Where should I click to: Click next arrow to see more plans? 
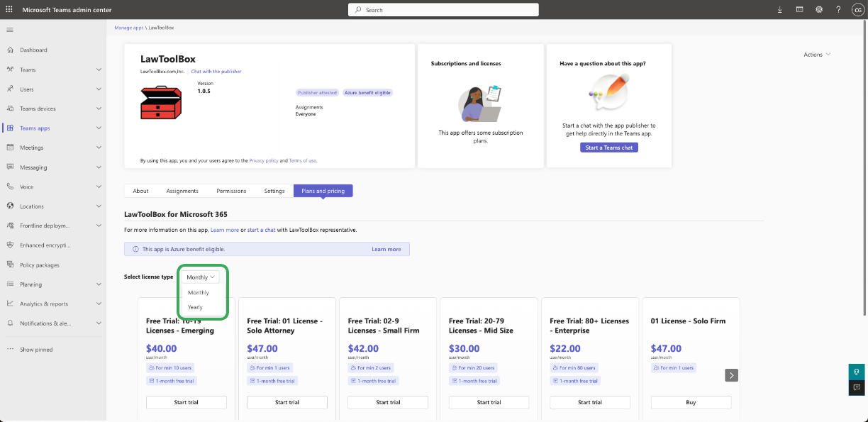[x=732, y=375]
